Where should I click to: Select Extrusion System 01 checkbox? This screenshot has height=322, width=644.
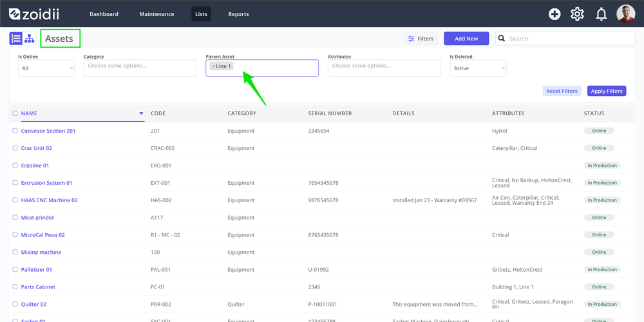click(15, 183)
